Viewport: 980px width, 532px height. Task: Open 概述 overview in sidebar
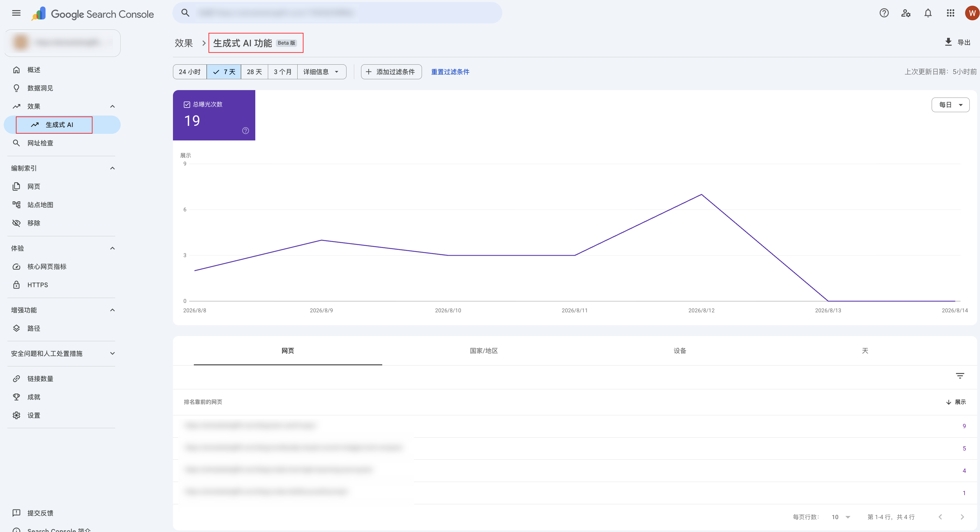click(x=62, y=70)
